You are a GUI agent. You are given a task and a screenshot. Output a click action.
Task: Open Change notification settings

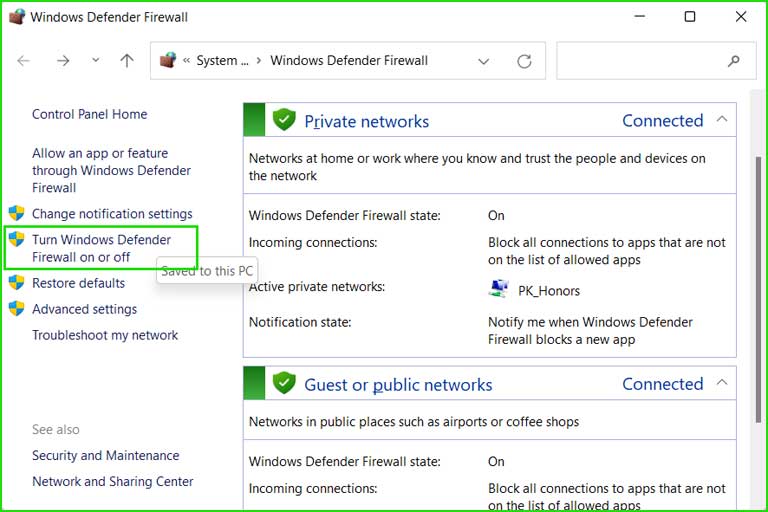(112, 214)
